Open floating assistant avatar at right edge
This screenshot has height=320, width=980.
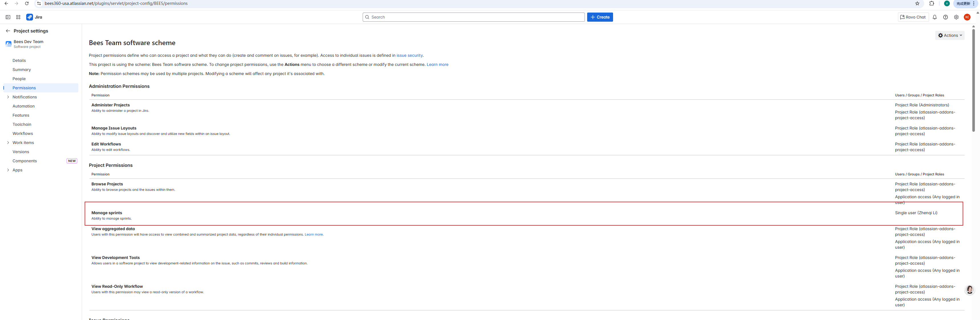click(x=970, y=290)
